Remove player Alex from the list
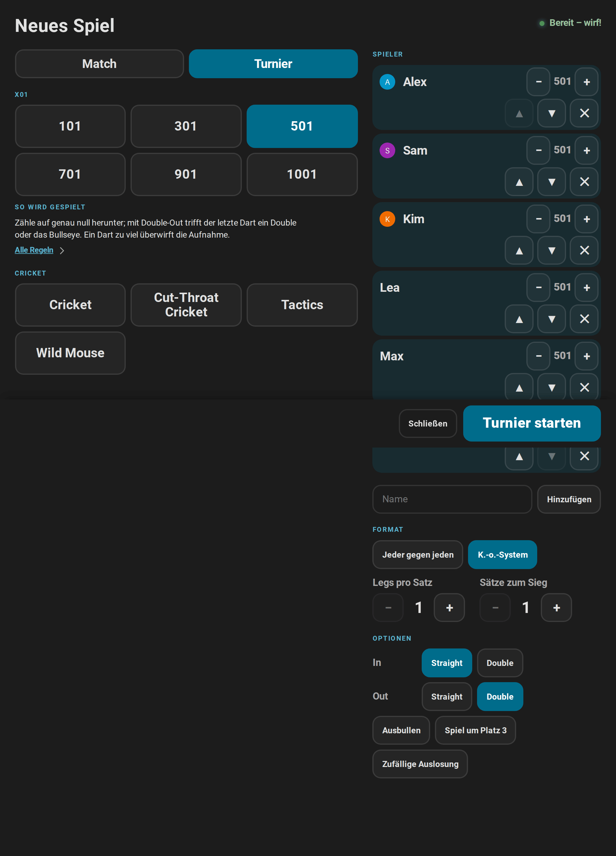 pyautogui.click(x=584, y=113)
